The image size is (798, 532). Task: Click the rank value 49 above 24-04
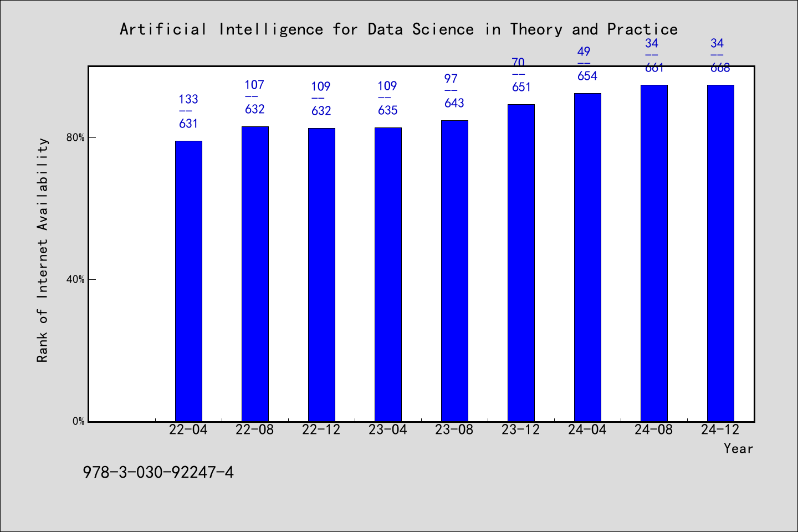pos(584,52)
